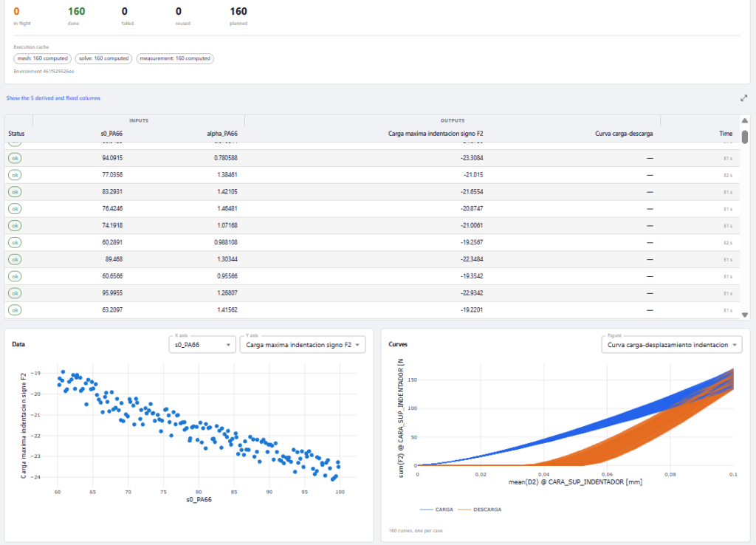
Task: Click the ok status badge for row 89.468
Action: point(15,259)
